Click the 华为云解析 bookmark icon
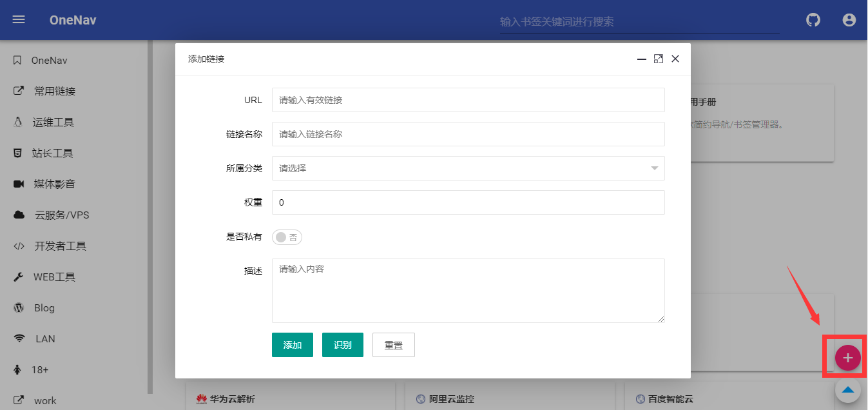The height and width of the screenshot is (410, 868). pos(200,398)
